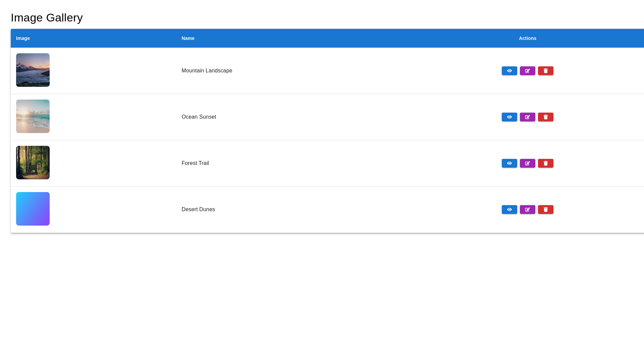Click the blue gradient Desert Dunes swatch
Viewport: 644px width, 362px height.
33,208
